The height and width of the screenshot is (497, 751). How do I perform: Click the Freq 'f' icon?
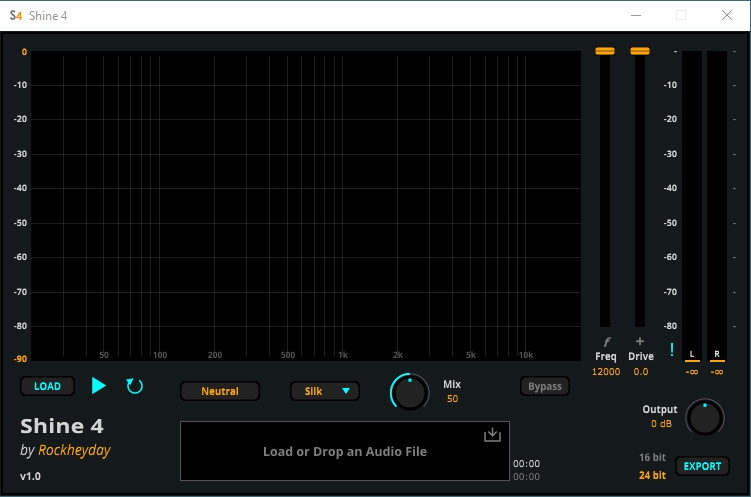[605, 342]
